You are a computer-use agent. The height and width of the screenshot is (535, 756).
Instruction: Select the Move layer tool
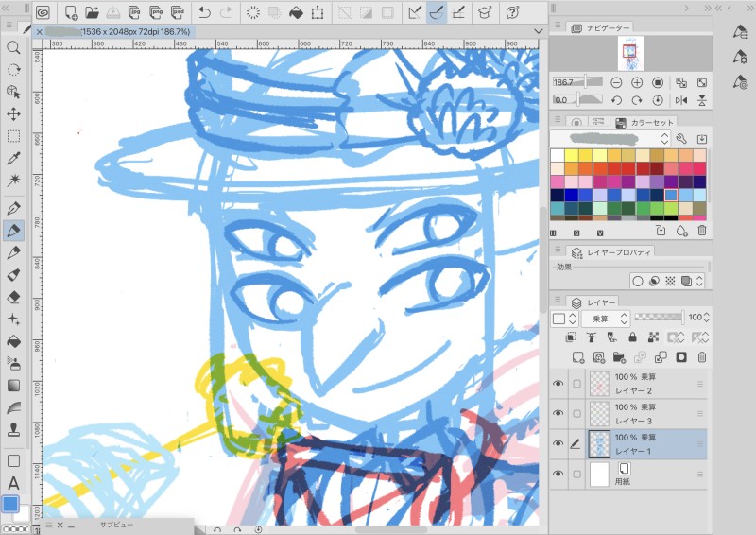tap(13, 114)
